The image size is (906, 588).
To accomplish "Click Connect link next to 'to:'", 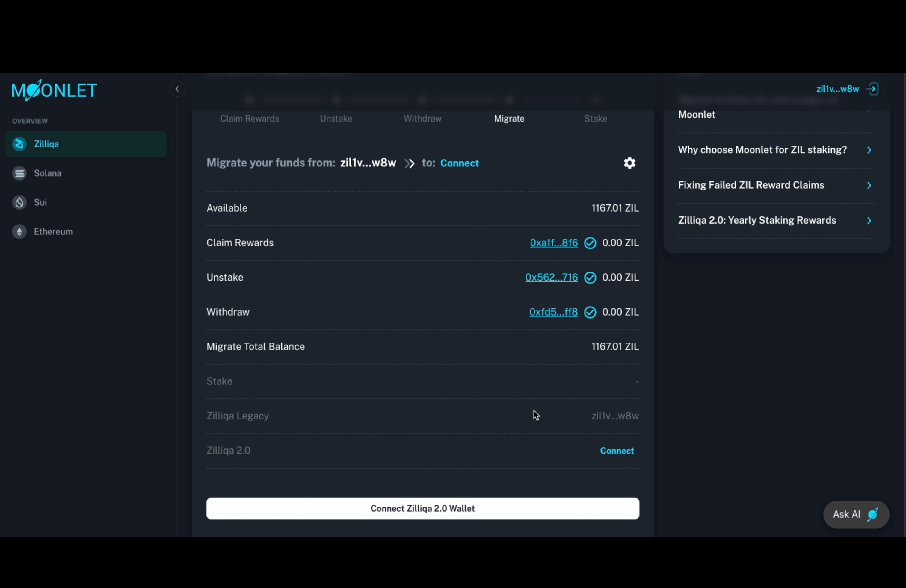I will (x=460, y=163).
